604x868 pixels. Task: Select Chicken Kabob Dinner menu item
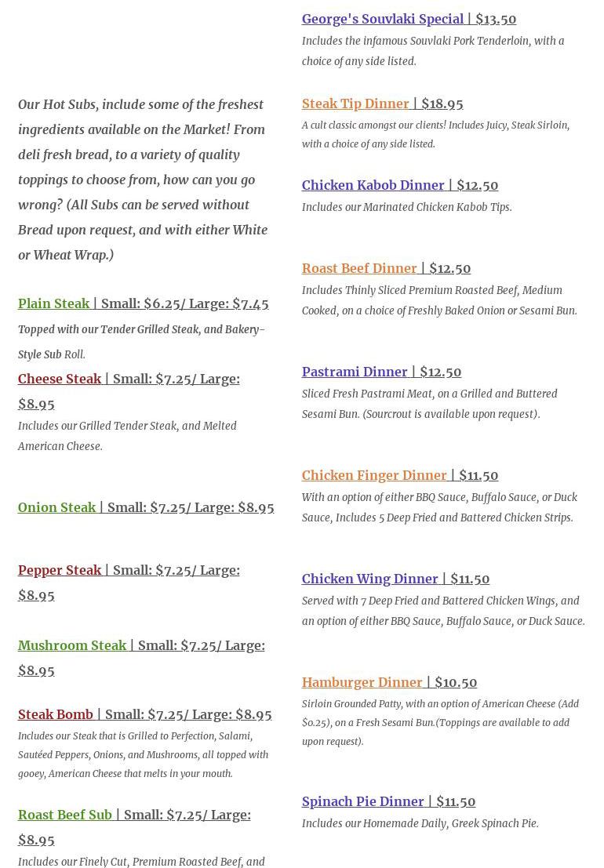(x=373, y=185)
